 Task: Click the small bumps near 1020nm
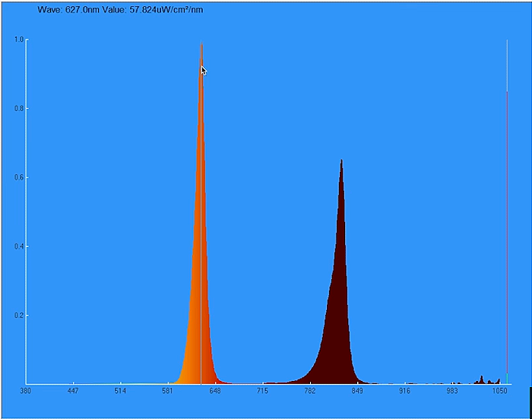pyautogui.click(x=487, y=380)
